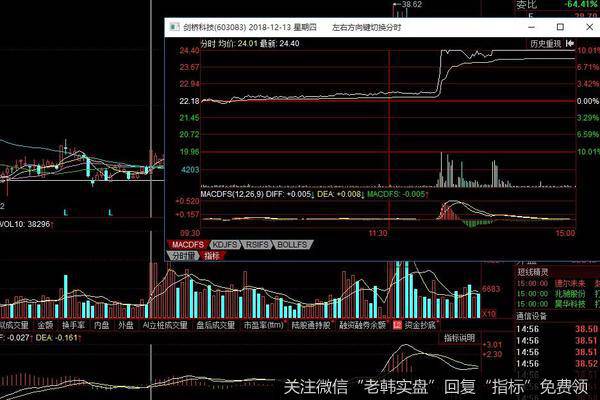600x400 pixels.
Task: Select the 换手率 indicator tab
Action: click(73, 325)
